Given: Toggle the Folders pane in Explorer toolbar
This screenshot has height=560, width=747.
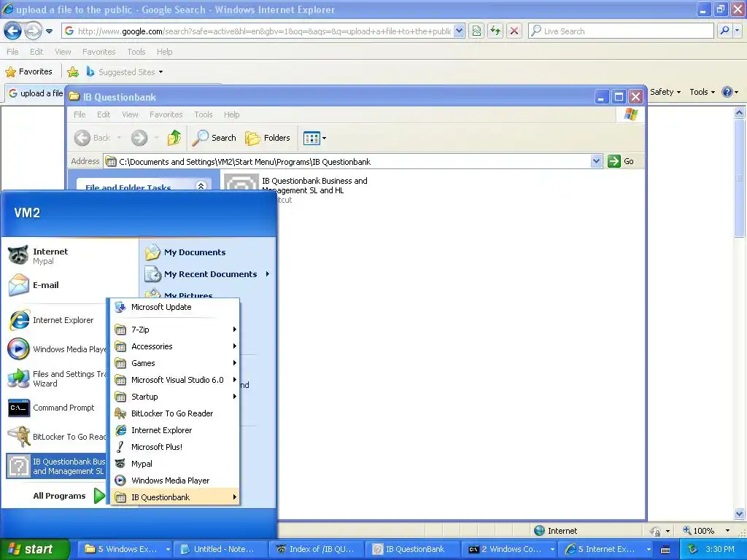Looking at the screenshot, I should pyautogui.click(x=268, y=138).
